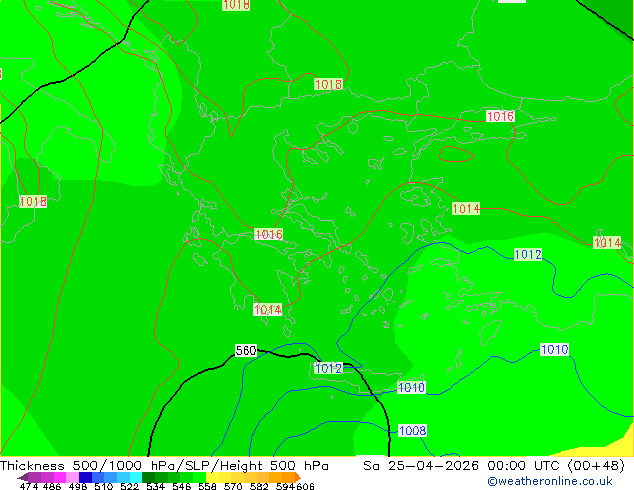Select legend value 546
This screenshot has height=490, width=634.
[x=182, y=486]
